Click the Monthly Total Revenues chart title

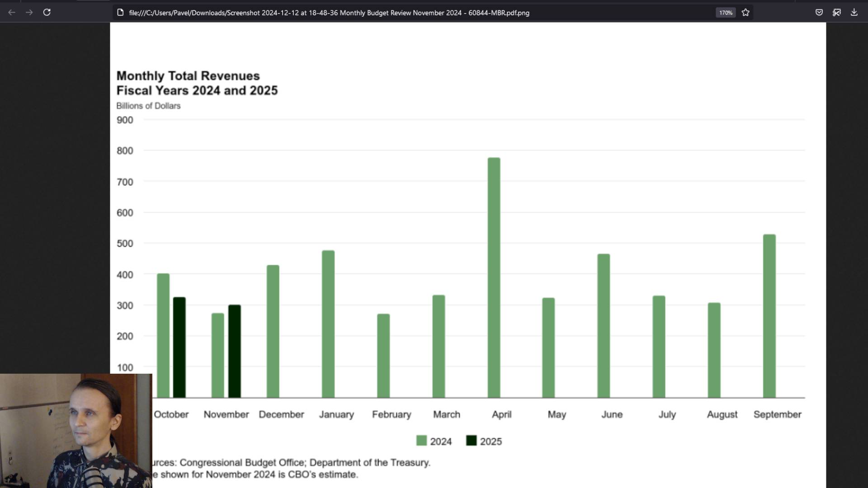pos(188,76)
